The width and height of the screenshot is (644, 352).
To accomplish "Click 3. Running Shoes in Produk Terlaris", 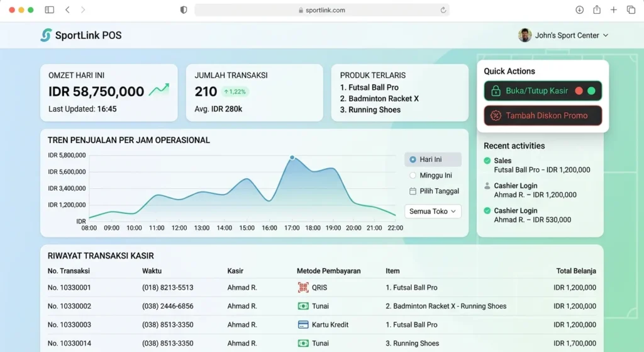I will tap(370, 110).
